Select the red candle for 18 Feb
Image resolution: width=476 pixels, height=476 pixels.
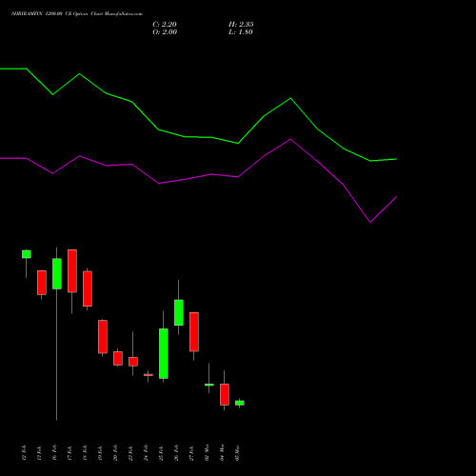88,288
